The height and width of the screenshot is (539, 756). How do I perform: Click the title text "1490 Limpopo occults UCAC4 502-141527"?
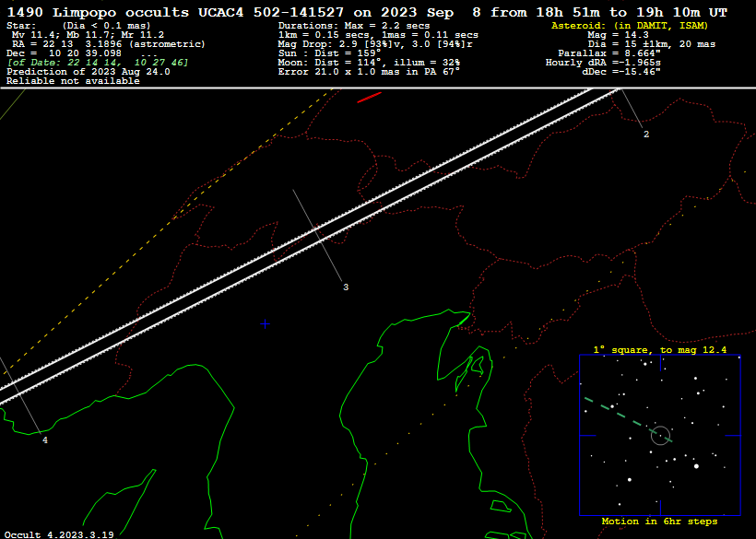175,13
